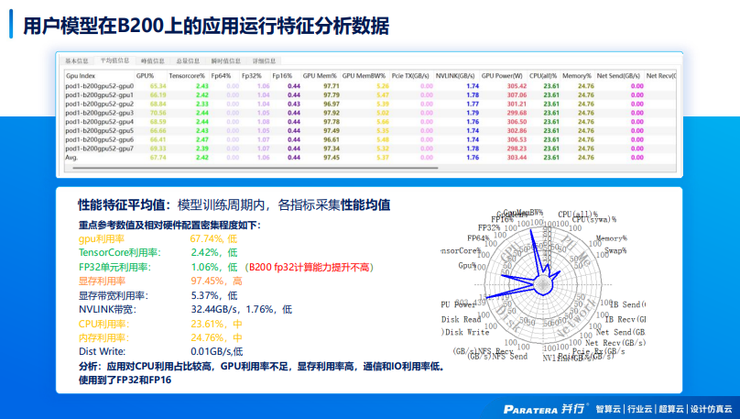Screen dimensions: 740x419
Task: Click the 显存带宽利用率 label
Action: 113,296
